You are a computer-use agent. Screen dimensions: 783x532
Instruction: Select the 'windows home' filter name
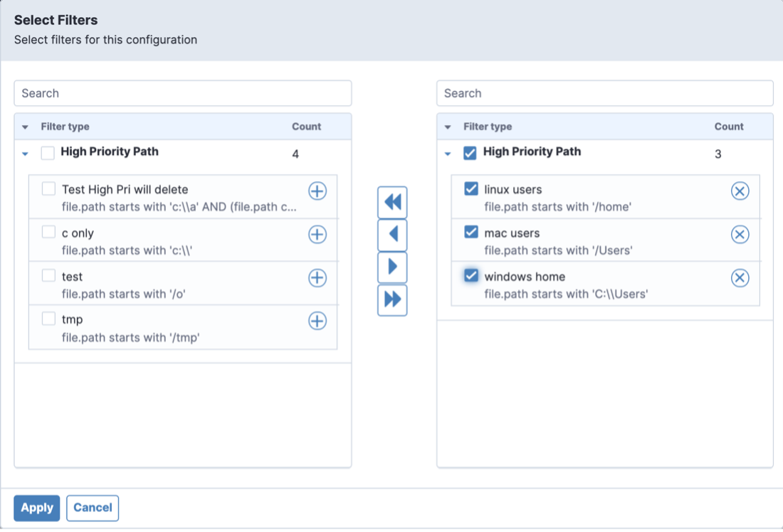click(525, 277)
